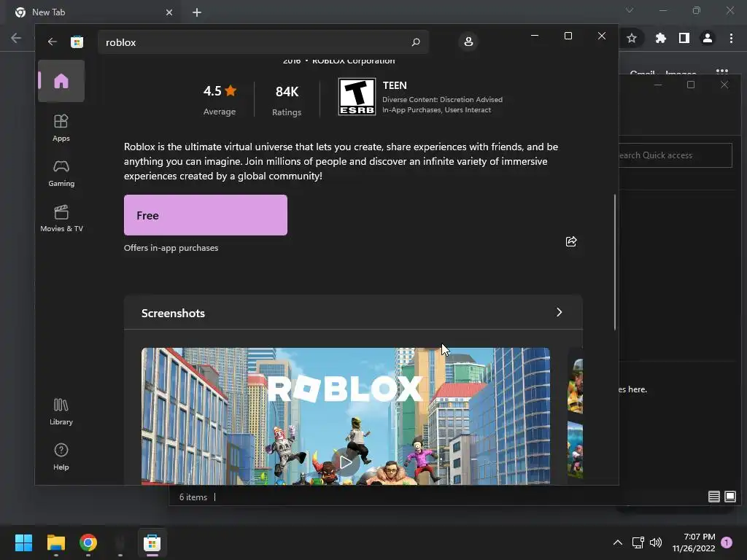Expand the Screenshots section arrow
747x560 pixels.
[x=560, y=312]
